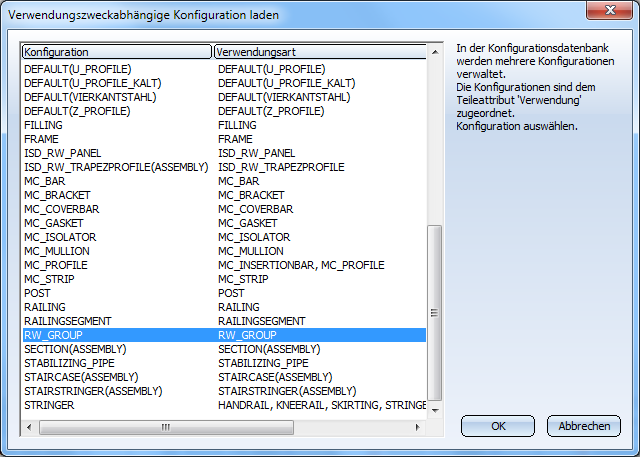Click OK to load selected configuration
This screenshot has width=640, height=457.
pos(498,426)
